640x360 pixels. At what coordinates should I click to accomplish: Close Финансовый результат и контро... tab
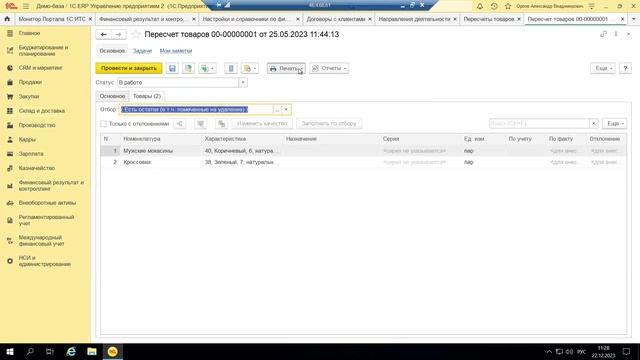pyautogui.click(x=194, y=19)
